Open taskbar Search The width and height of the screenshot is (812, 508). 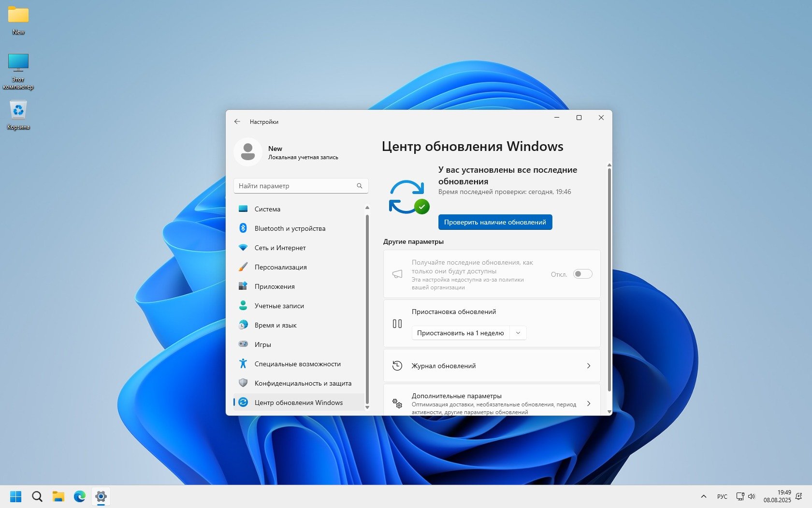tap(37, 496)
